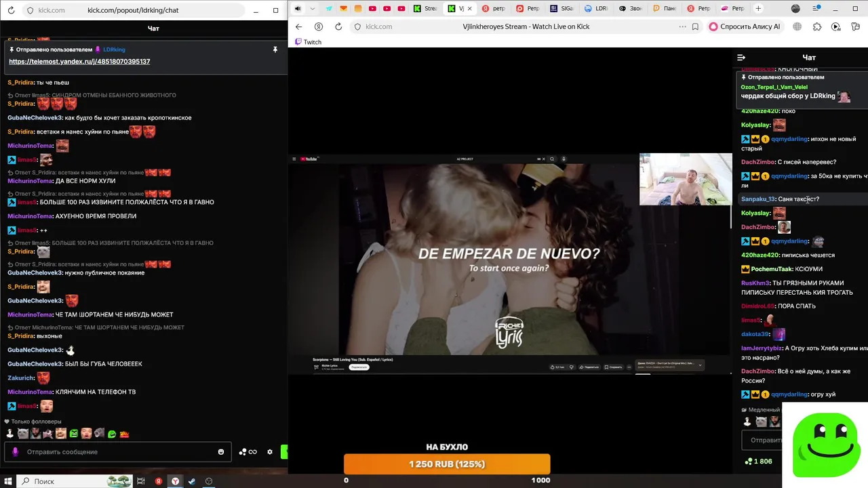
Task: Switch to the 'LDRI' browser tab
Action: pos(596,9)
